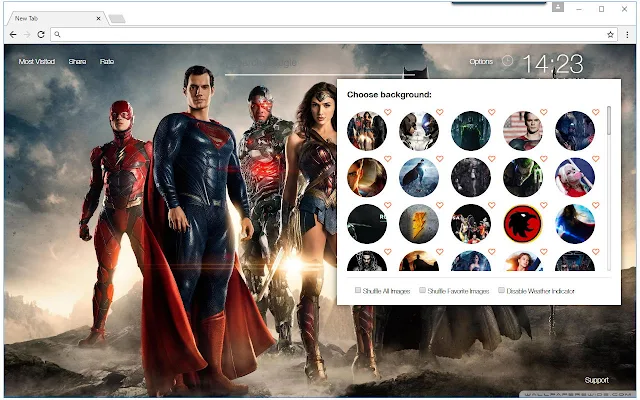Select the New Tab browser tab
640x400 pixels.
point(55,18)
